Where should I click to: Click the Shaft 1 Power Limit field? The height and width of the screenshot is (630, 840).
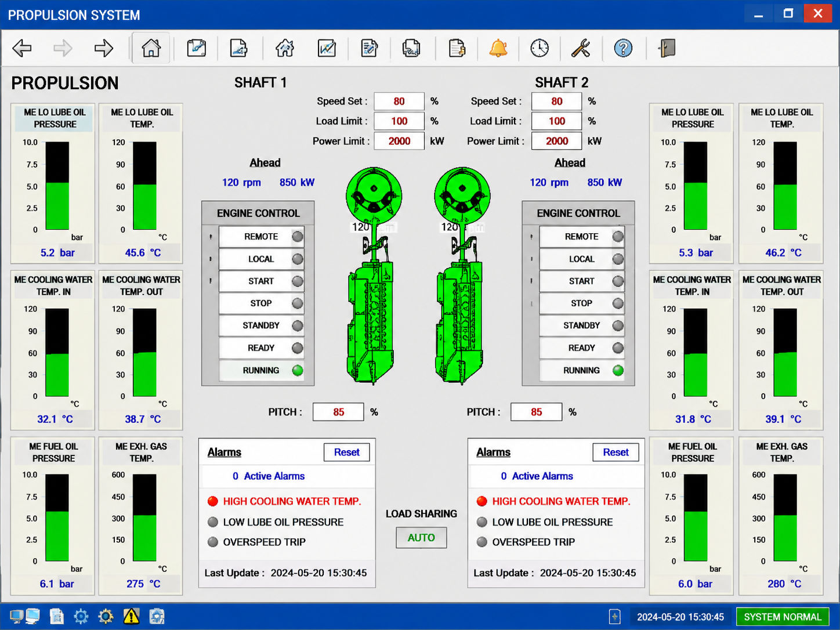pos(399,141)
